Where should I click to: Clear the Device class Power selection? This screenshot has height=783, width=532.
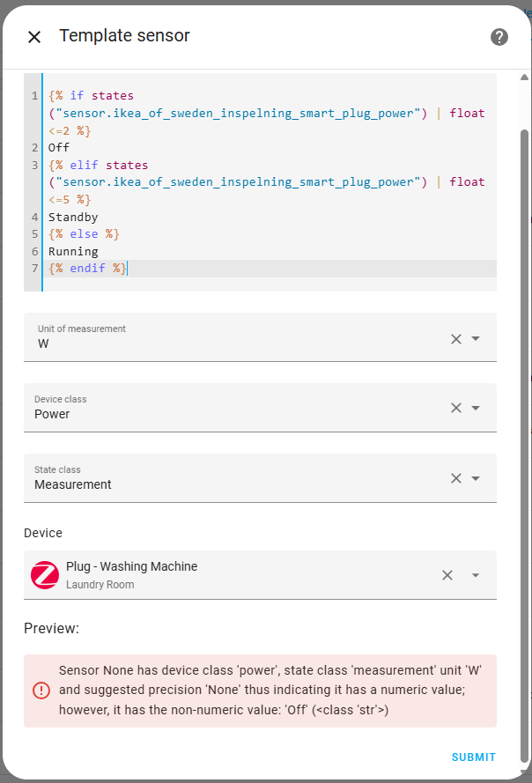(x=456, y=408)
